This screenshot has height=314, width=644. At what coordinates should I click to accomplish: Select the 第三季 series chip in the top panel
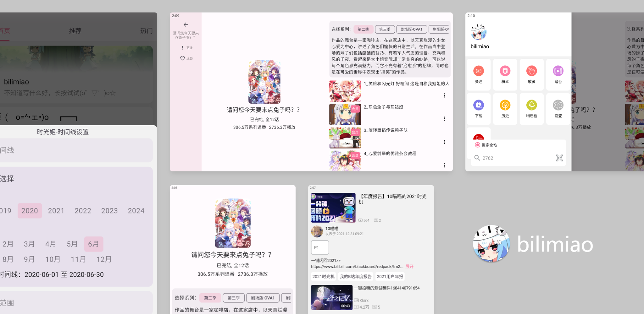[x=385, y=29]
